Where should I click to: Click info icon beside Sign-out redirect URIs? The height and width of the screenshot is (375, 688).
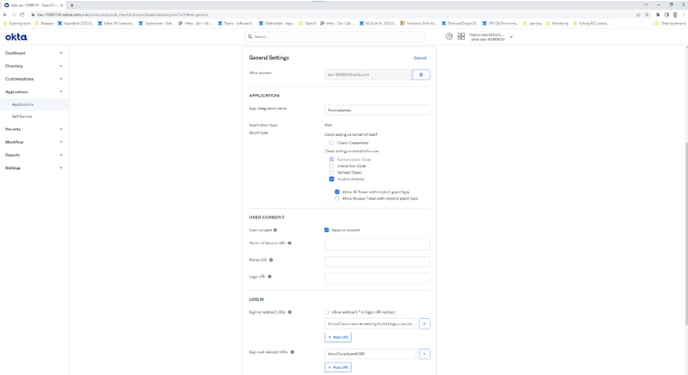click(x=292, y=352)
